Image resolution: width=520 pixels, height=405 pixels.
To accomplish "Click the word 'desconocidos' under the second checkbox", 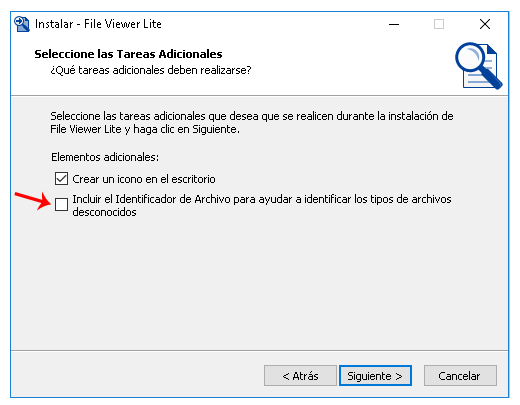I will pyautogui.click(x=104, y=212).
